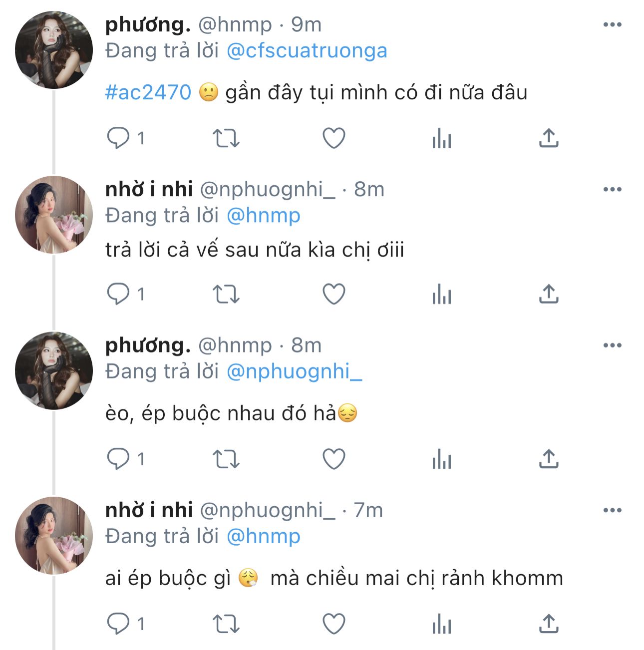Screen dimensions: 644x650
Task: Like the 'èo, ép buộc nhau' tweet
Action: coord(334,459)
